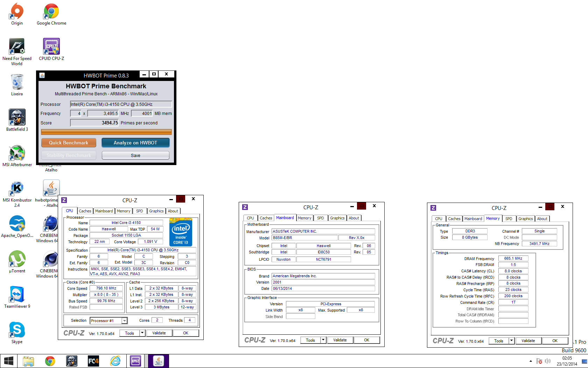Click OK in the Mainboard CPU-Z window
588x368 pixels.
367,340
